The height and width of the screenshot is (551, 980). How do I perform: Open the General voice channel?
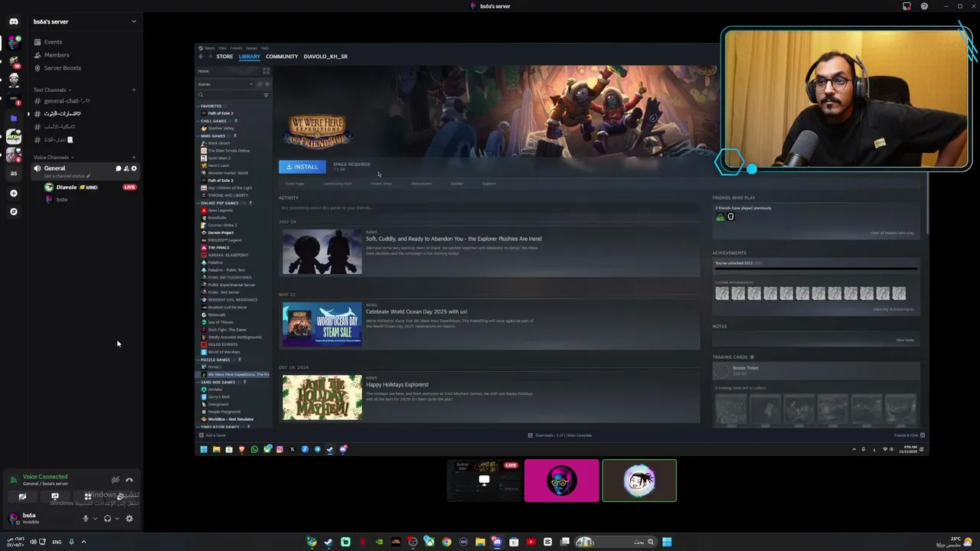[84, 171]
